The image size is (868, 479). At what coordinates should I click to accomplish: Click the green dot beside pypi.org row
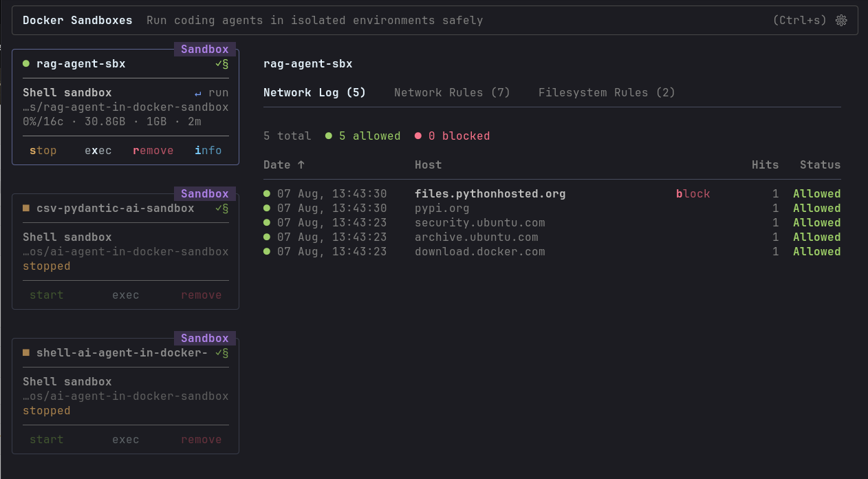(x=267, y=209)
